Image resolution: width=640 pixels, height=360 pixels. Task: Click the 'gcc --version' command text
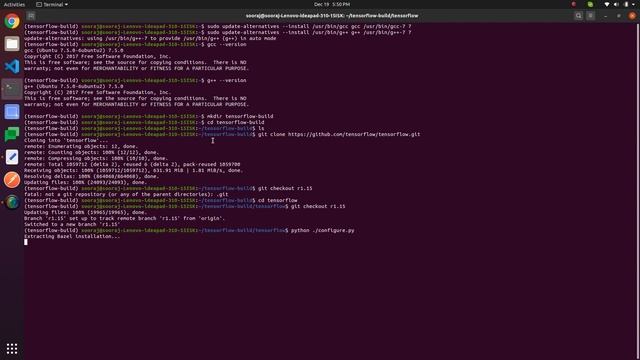(227, 44)
